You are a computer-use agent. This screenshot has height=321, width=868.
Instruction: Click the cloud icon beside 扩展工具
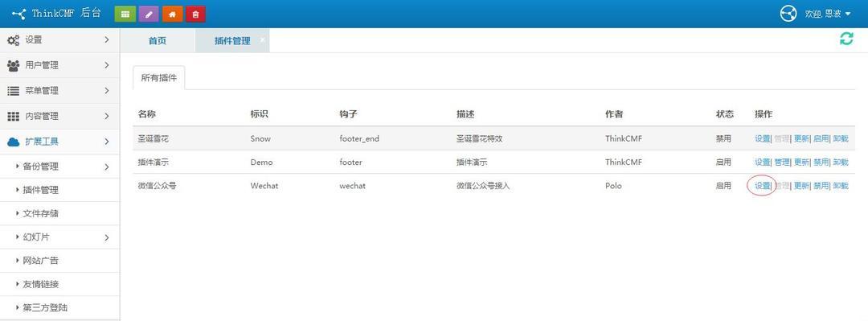(14, 142)
